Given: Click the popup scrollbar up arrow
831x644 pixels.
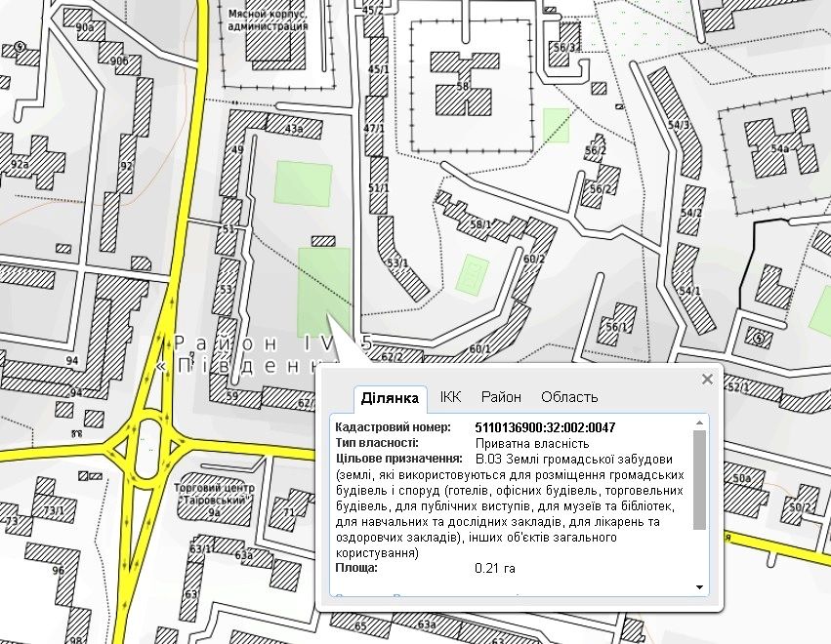Looking at the screenshot, I should pyautogui.click(x=699, y=423).
